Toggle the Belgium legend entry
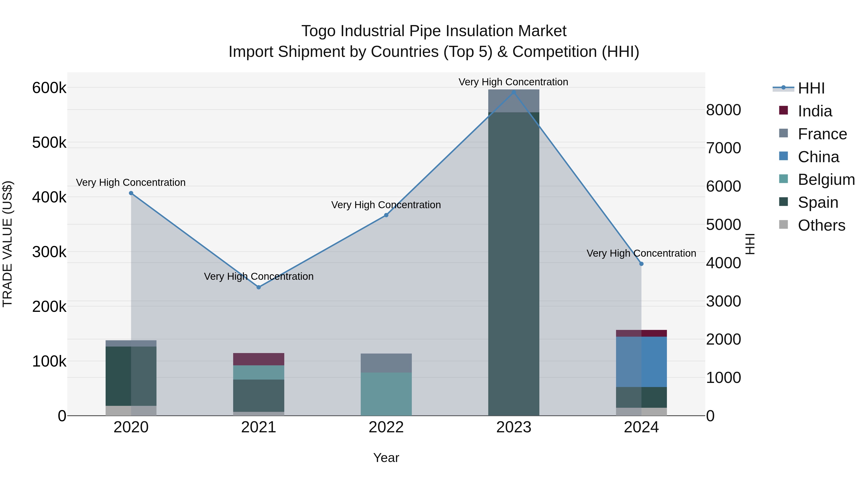 click(817, 180)
